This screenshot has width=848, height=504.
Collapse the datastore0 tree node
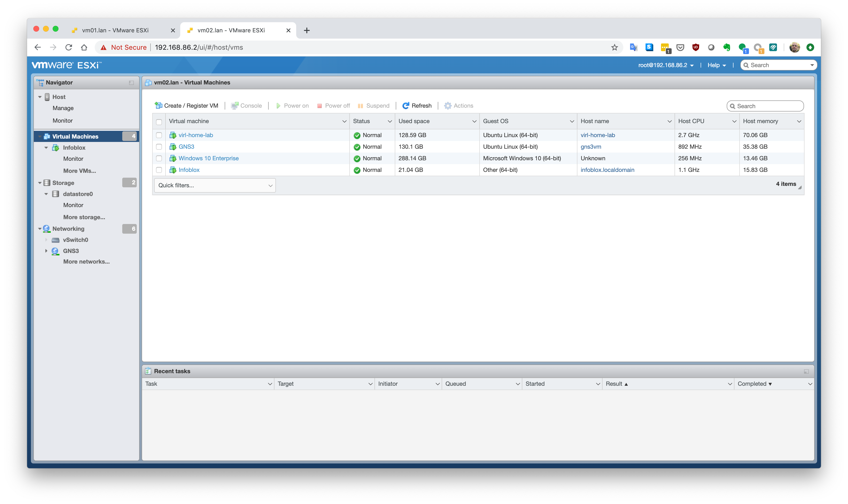tap(46, 194)
